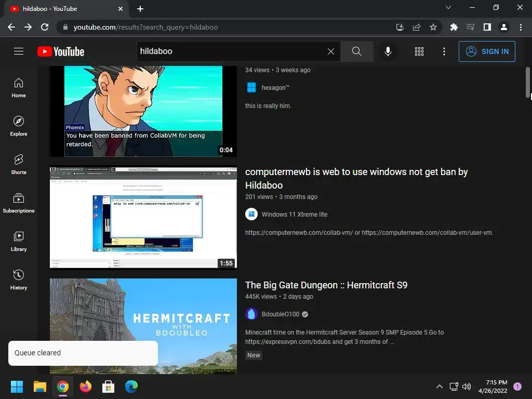Open The Big Gate Dungeon video title
The height and width of the screenshot is (399, 532).
326,285
